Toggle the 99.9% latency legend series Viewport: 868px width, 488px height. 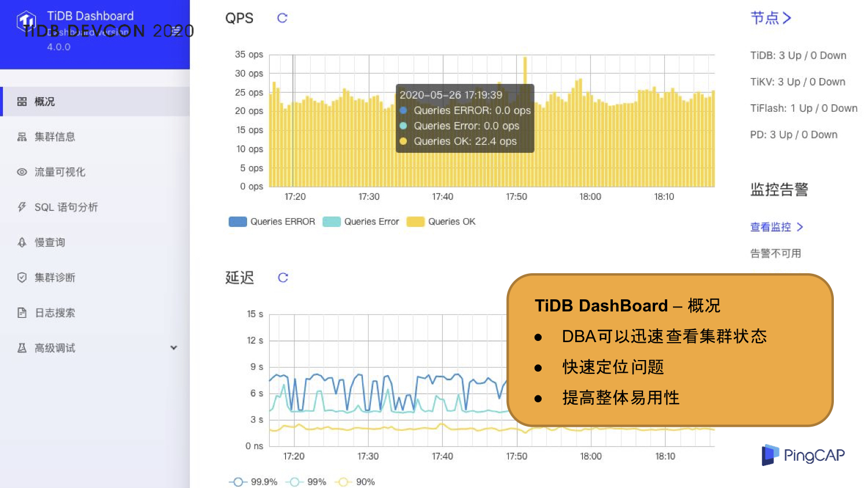point(253,482)
